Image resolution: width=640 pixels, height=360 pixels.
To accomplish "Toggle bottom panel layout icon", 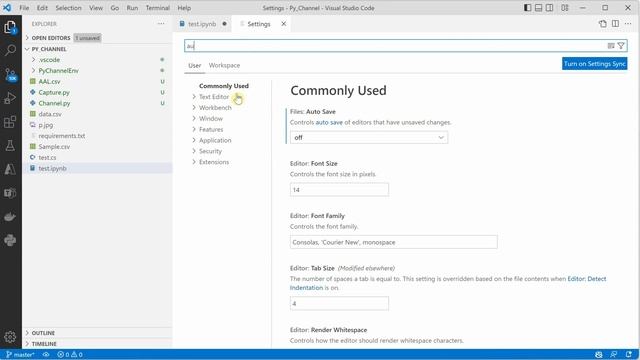I will 538,8.
